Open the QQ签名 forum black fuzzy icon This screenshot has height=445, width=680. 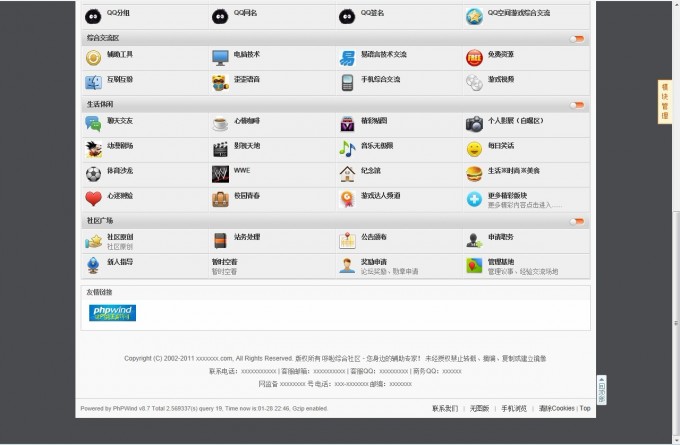click(347, 17)
